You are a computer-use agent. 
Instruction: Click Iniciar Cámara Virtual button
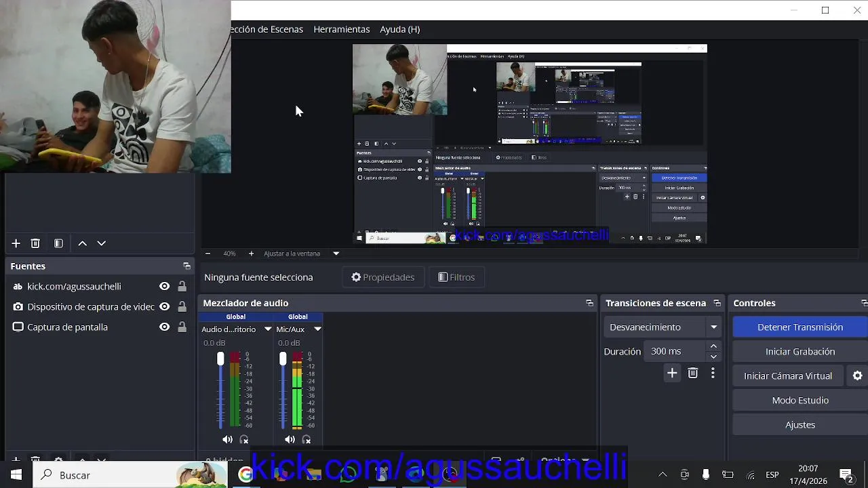coord(788,376)
